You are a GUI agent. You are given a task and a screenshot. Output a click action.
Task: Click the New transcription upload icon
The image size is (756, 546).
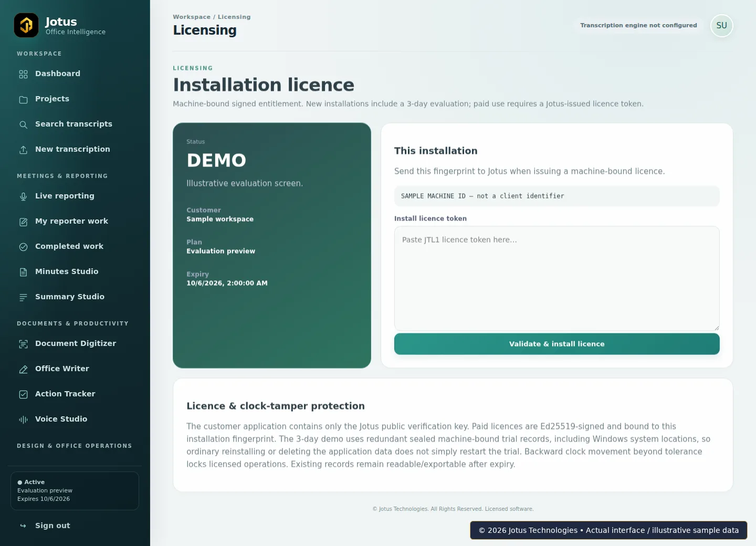click(x=23, y=150)
